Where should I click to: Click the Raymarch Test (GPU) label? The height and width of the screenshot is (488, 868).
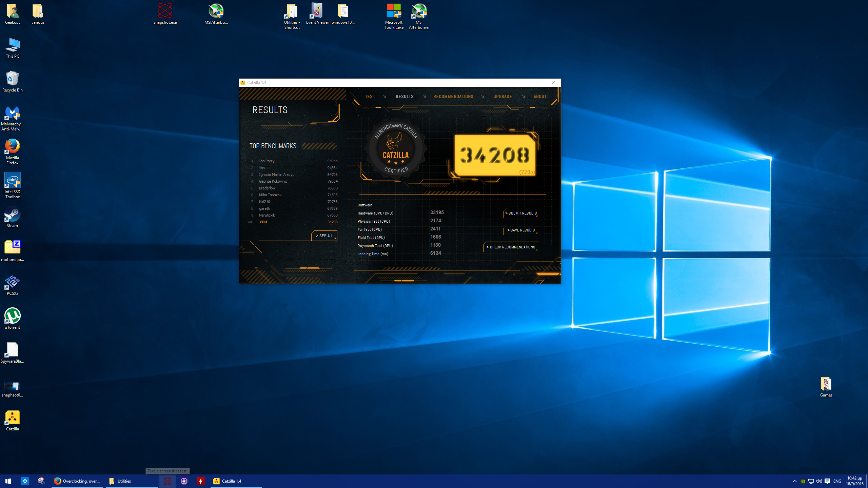375,246
